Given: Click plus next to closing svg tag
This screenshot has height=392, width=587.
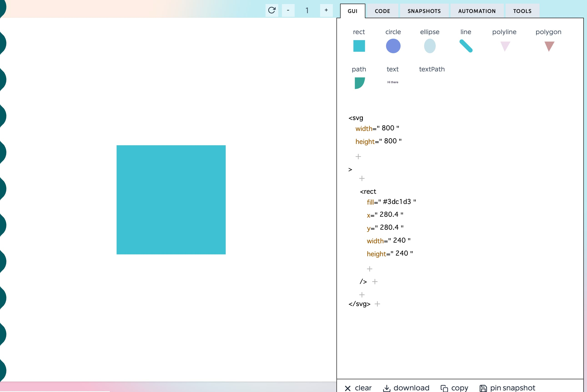Looking at the screenshot, I should tap(377, 304).
